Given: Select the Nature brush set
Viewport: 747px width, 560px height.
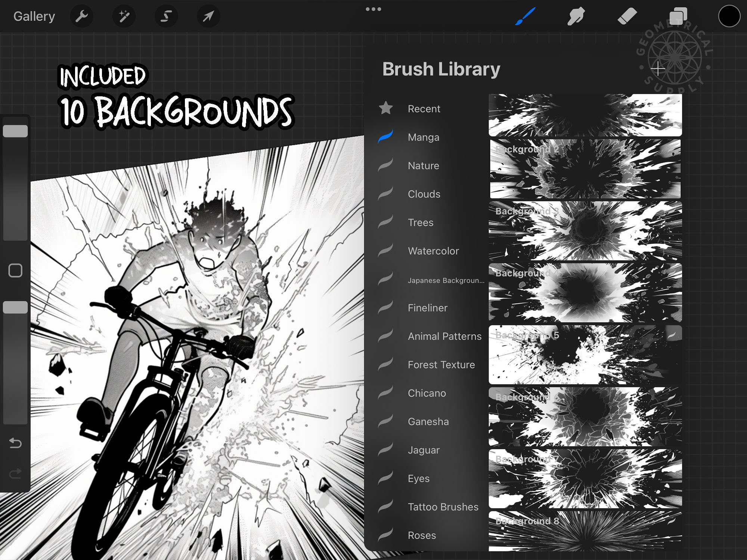Looking at the screenshot, I should tap(424, 165).
